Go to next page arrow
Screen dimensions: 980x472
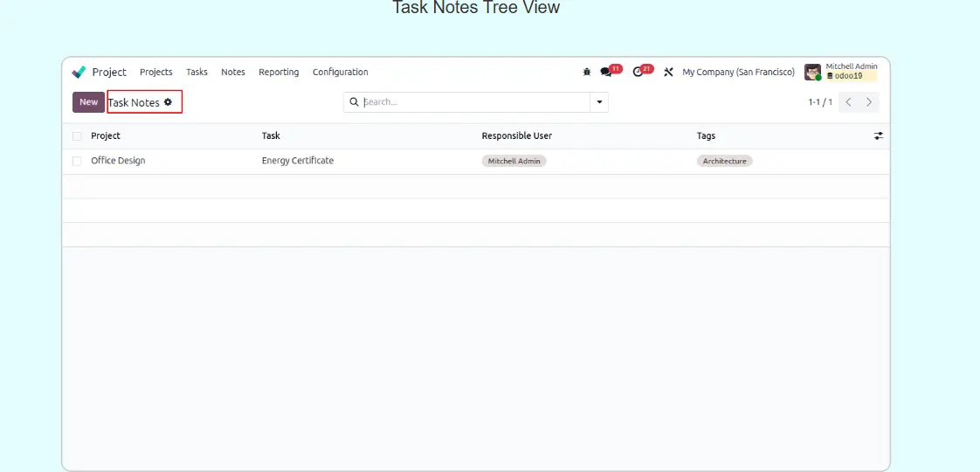(869, 102)
